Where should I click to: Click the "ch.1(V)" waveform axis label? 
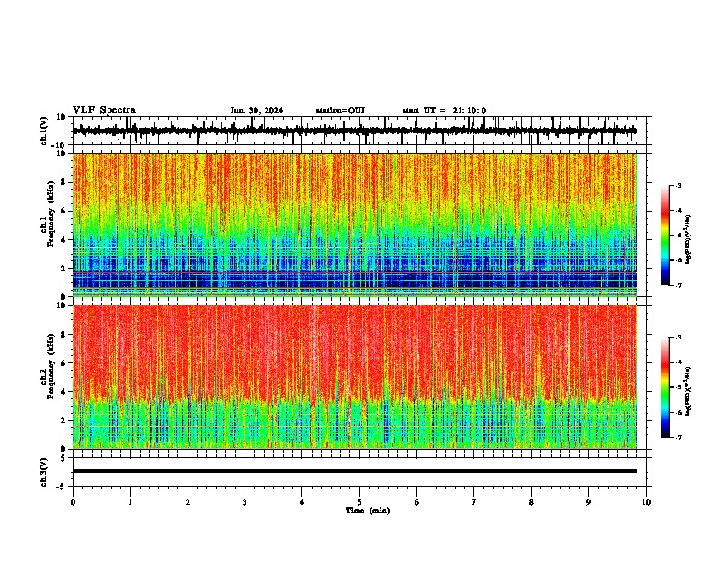(44, 131)
